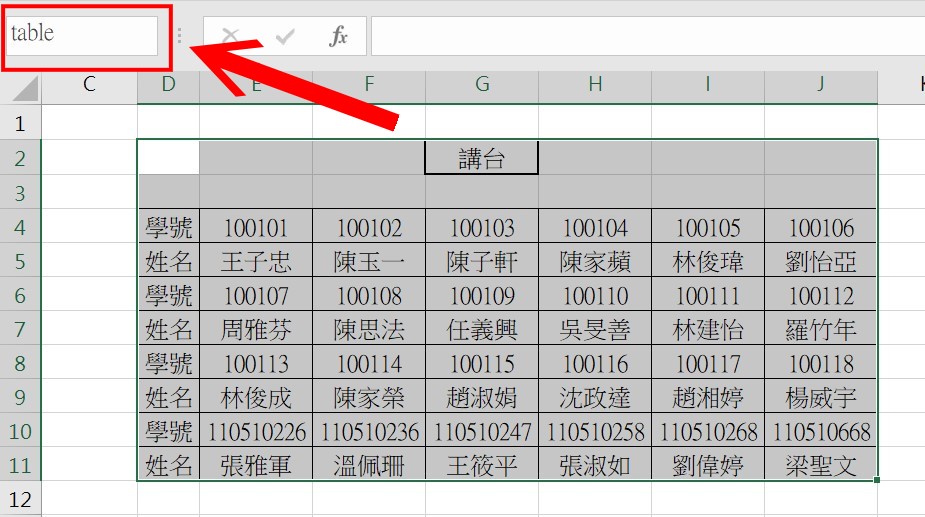Click cell containing 110510226

point(256,431)
